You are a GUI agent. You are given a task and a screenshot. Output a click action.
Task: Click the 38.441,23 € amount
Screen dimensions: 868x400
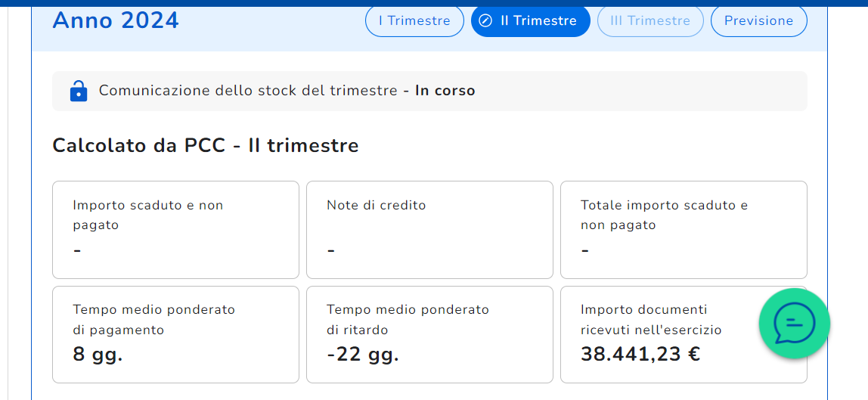pyautogui.click(x=640, y=354)
